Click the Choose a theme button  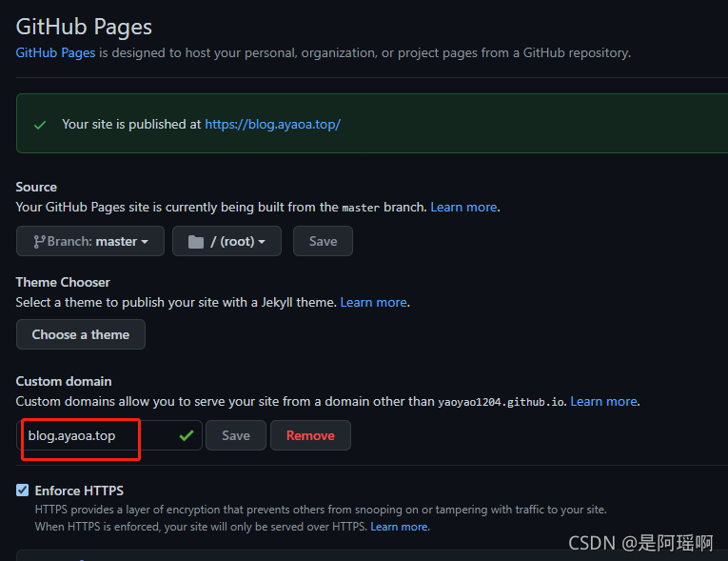[x=81, y=334]
